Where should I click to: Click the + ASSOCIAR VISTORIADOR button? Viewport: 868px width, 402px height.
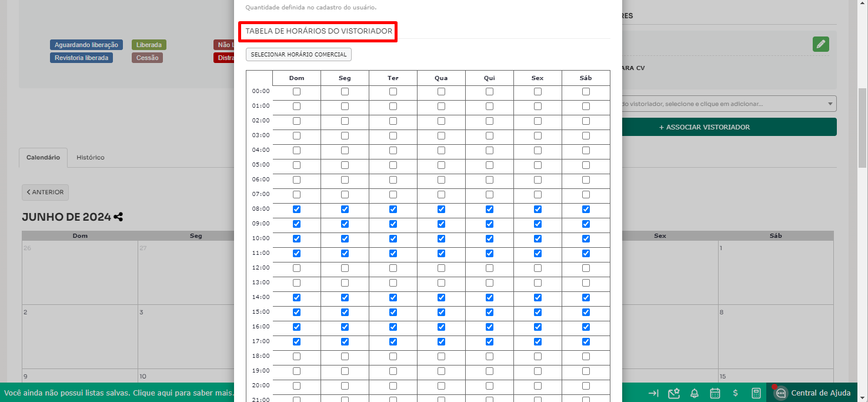click(x=729, y=127)
